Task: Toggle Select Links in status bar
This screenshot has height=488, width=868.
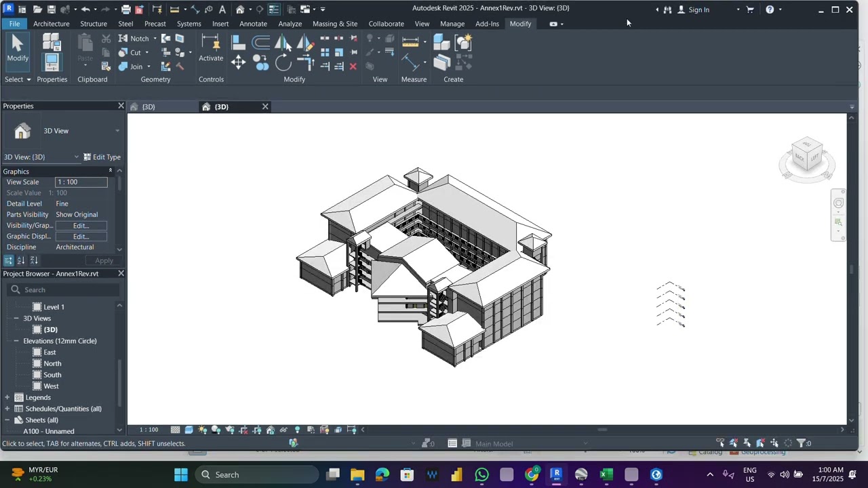Action: click(720, 443)
